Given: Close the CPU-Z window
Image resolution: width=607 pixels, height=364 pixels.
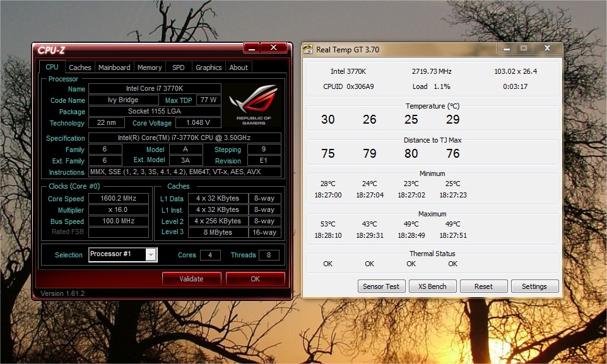Looking at the screenshot, I should 273,48.
